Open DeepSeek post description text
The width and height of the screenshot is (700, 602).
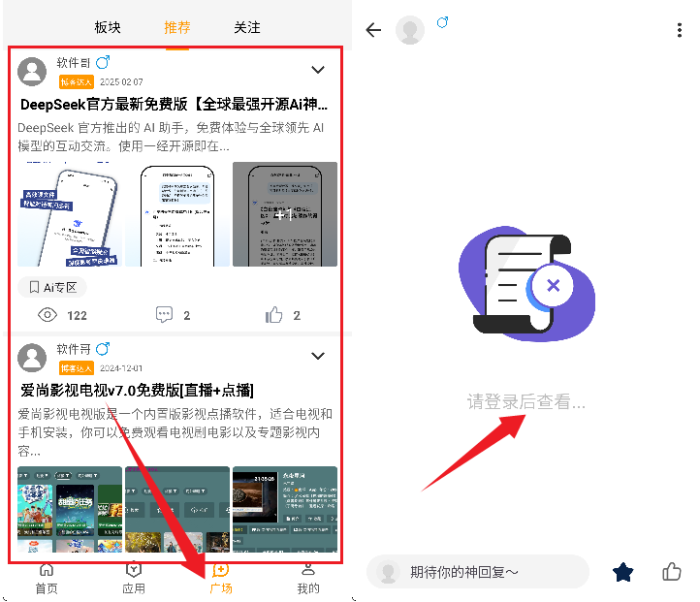(171, 137)
